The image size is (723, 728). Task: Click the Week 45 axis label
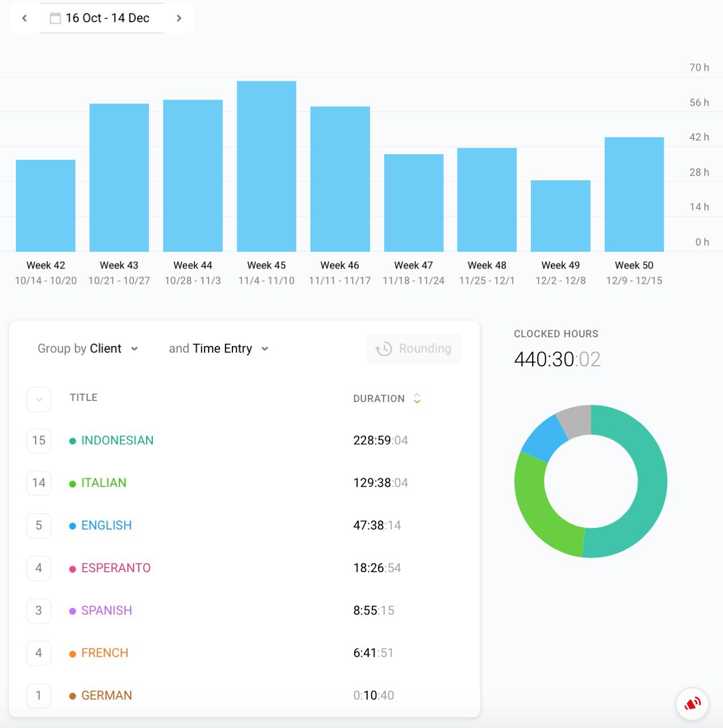tap(267, 266)
